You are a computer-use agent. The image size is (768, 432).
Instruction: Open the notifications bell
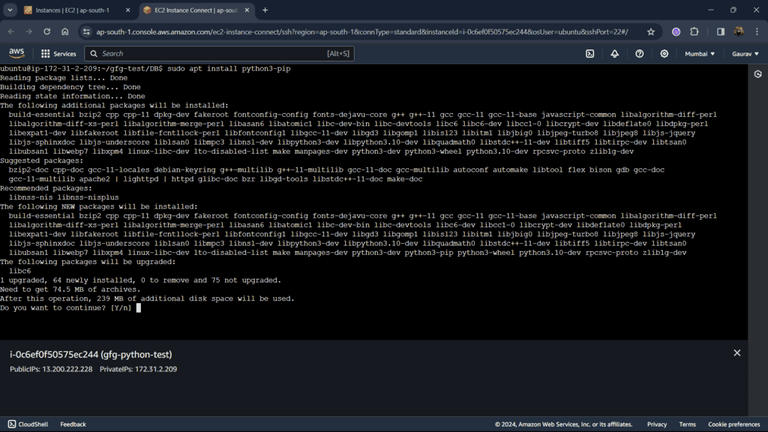(x=614, y=54)
